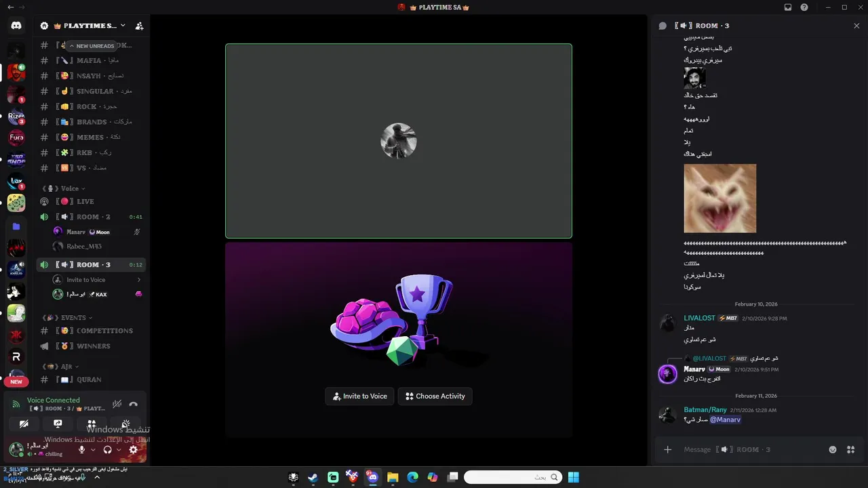The height and width of the screenshot is (488, 868).
Task: Open the activities icon in voice panel
Action: [92, 424]
